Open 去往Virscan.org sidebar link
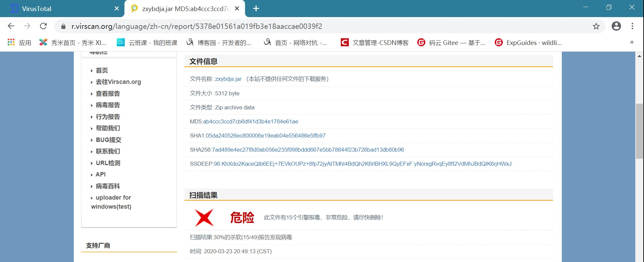644x262 pixels. point(118,82)
